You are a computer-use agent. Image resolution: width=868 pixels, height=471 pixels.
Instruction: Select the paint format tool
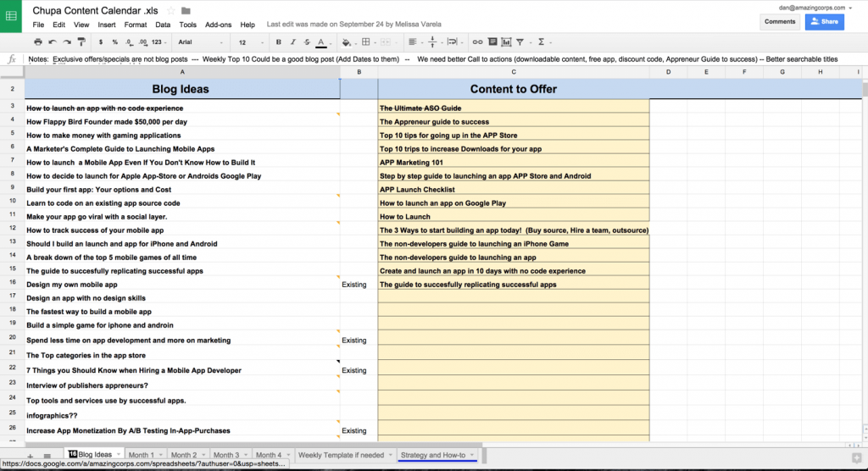pyautogui.click(x=81, y=42)
